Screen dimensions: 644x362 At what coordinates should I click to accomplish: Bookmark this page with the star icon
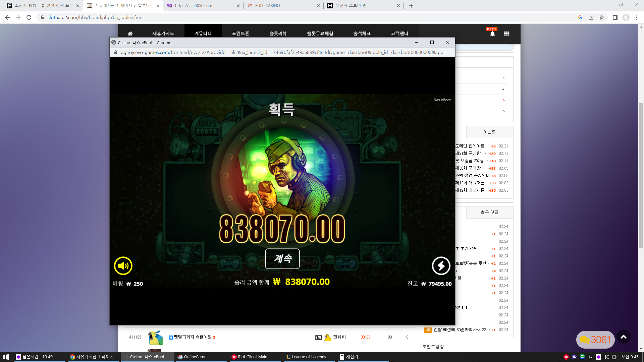coord(602,17)
